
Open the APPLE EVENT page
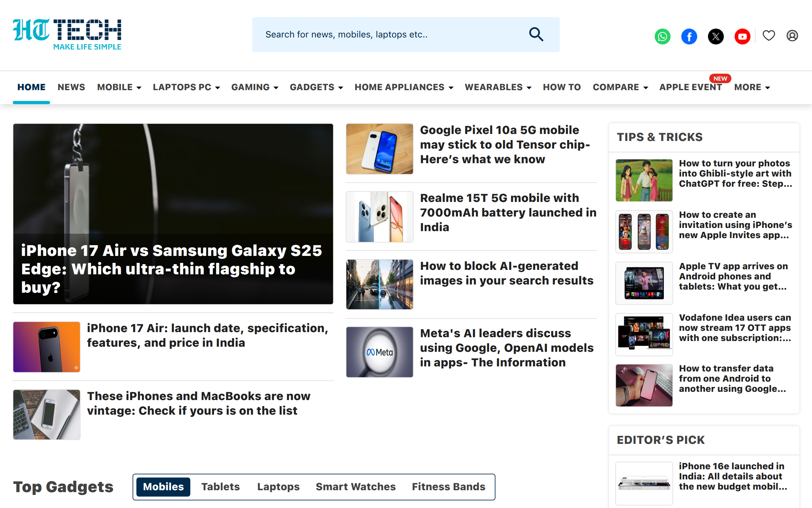click(691, 87)
